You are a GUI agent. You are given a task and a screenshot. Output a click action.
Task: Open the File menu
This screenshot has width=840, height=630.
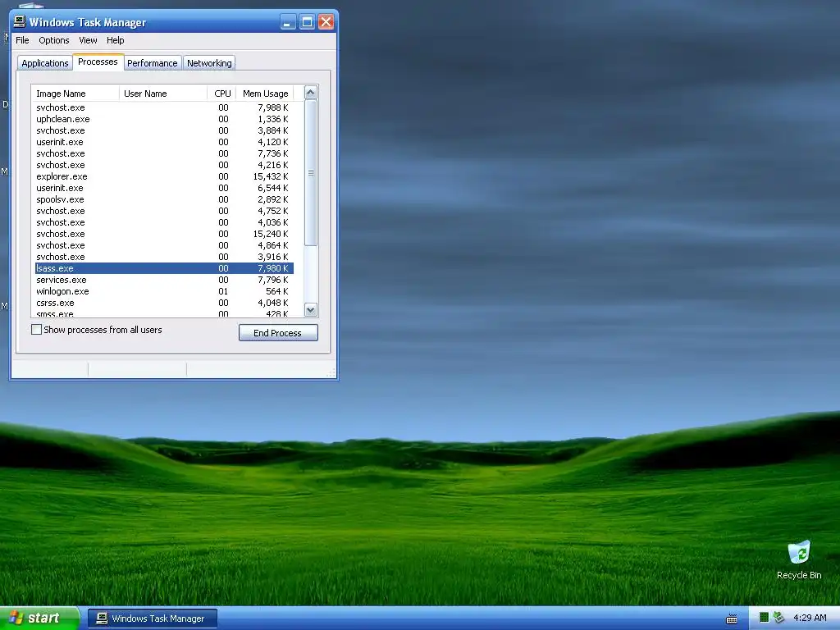22,40
